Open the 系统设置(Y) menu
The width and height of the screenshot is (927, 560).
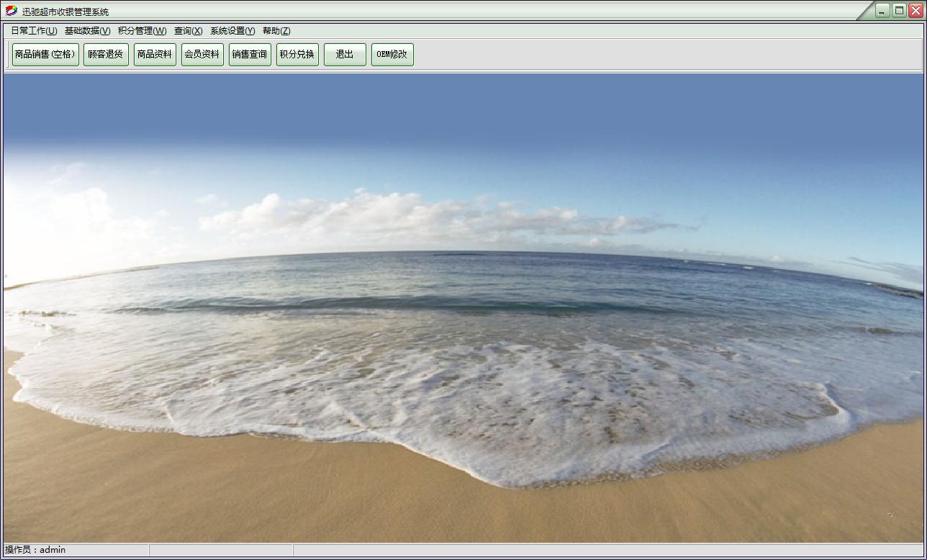point(232,31)
